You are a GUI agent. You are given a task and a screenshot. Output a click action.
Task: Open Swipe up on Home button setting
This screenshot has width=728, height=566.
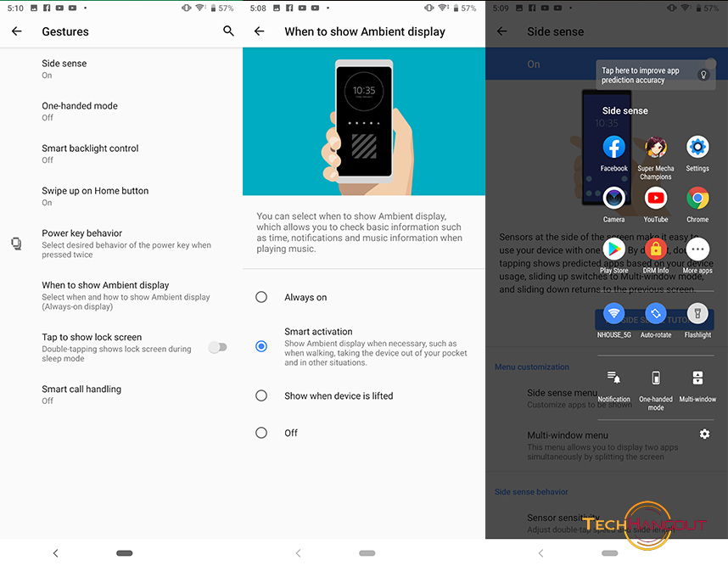121,196
